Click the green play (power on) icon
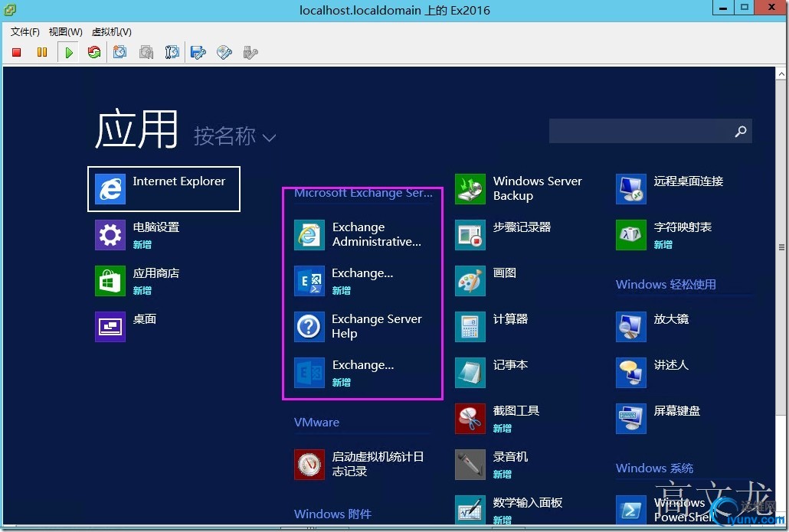Image resolution: width=789 pixels, height=532 pixels. [x=69, y=52]
